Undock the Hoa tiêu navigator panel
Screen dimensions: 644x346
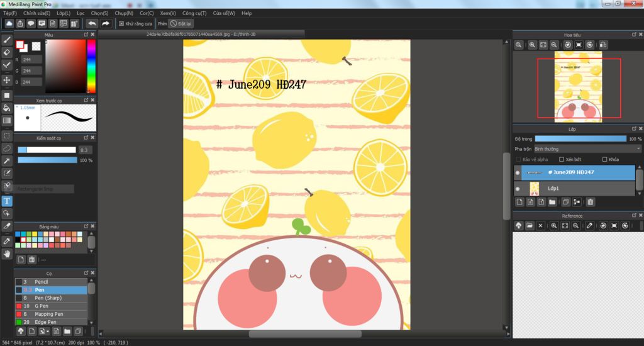(634, 35)
